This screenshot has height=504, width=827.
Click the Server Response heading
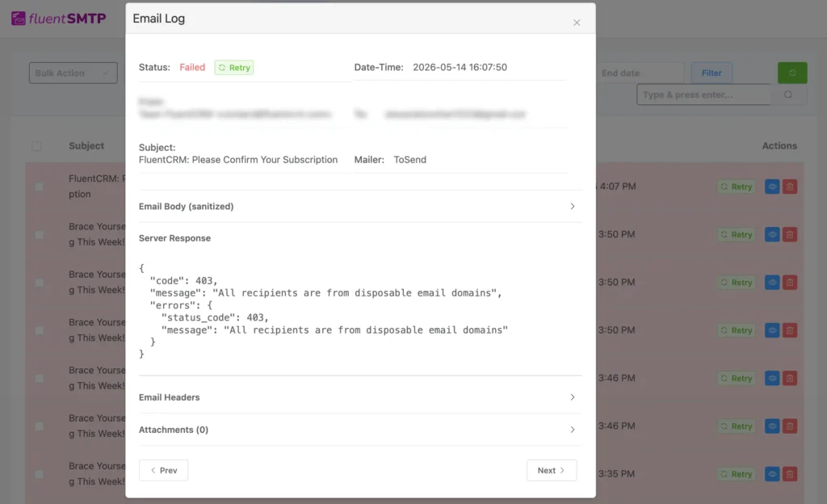pyautogui.click(x=174, y=238)
